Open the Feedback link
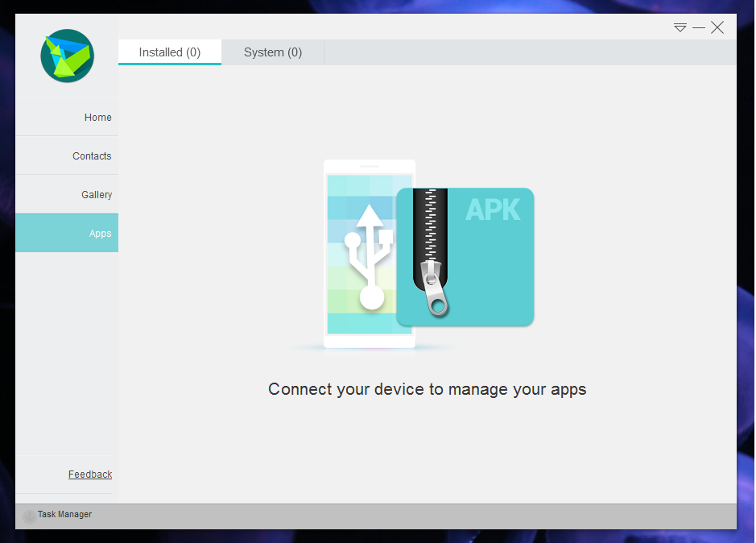 90,475
